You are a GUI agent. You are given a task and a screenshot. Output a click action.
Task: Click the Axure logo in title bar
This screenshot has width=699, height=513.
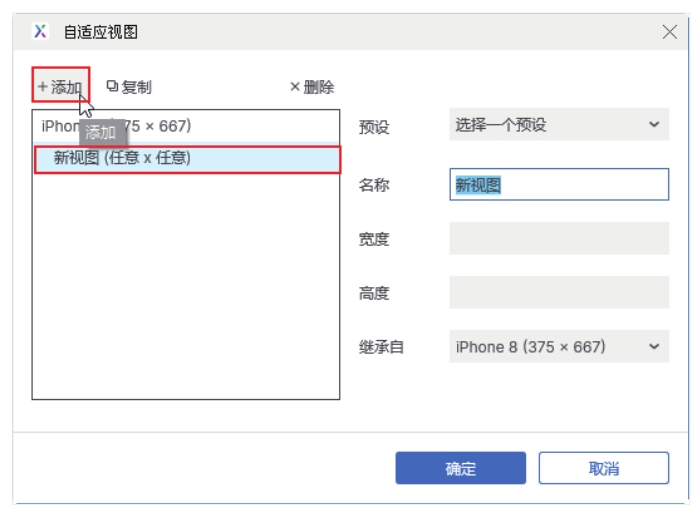[40, 32]
